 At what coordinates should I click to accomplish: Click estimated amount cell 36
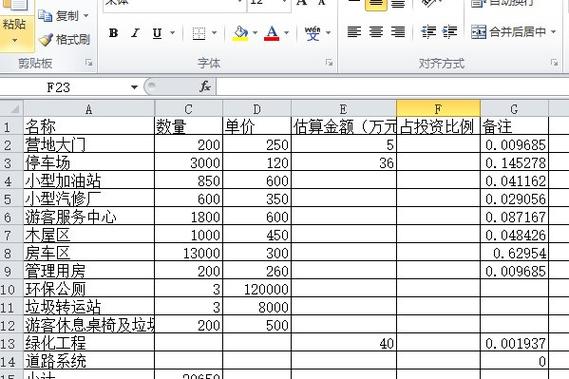[344, 162]
